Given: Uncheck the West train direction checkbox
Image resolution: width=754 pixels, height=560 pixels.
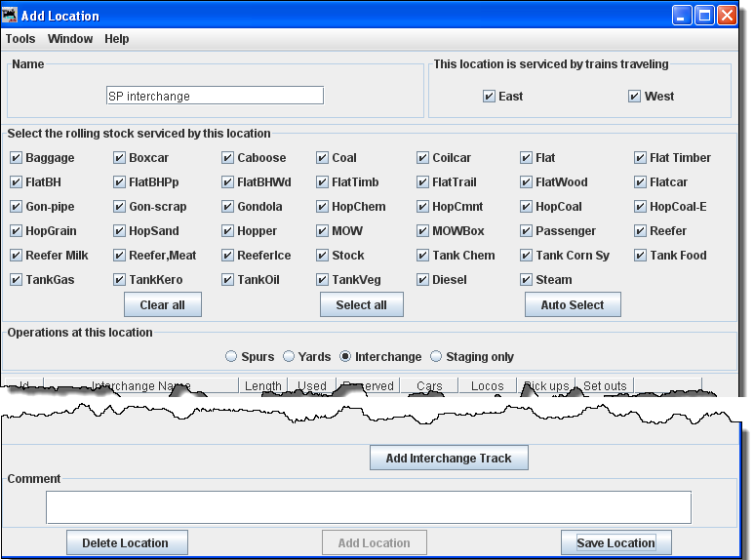Looking at the screenshot, I should pos(635,97).
